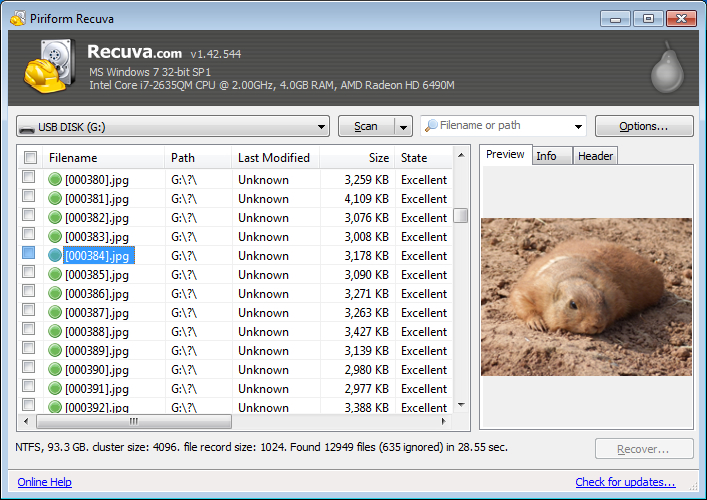Expand the Scan button dropdown arrow

(403, 127)
